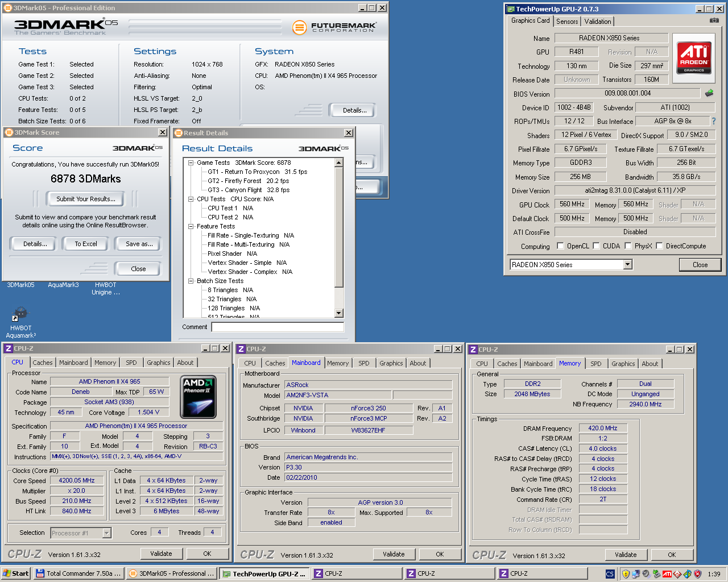Screen dimensions: 728x582
Task: Click the Bus Interface question mark icon
Action: (714, 121)
